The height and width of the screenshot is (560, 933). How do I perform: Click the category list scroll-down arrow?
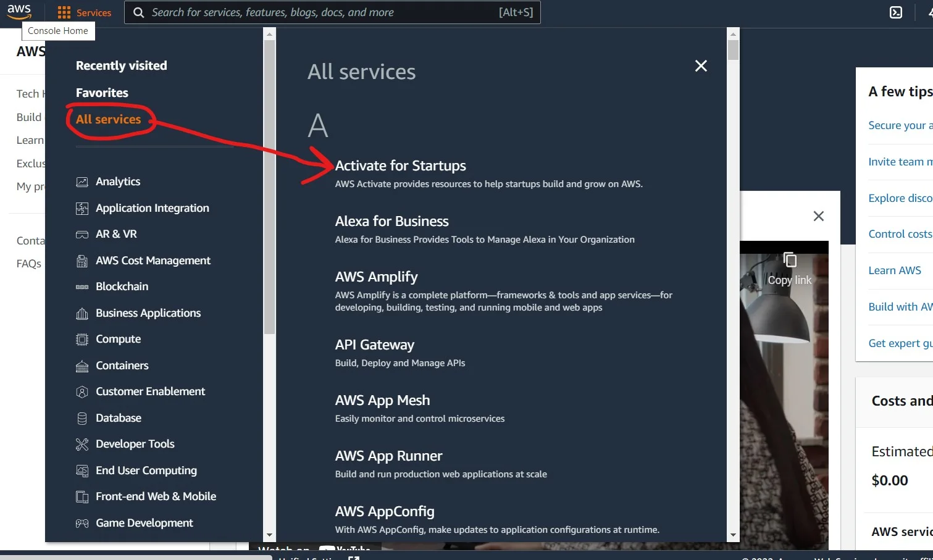pos(269,535)
